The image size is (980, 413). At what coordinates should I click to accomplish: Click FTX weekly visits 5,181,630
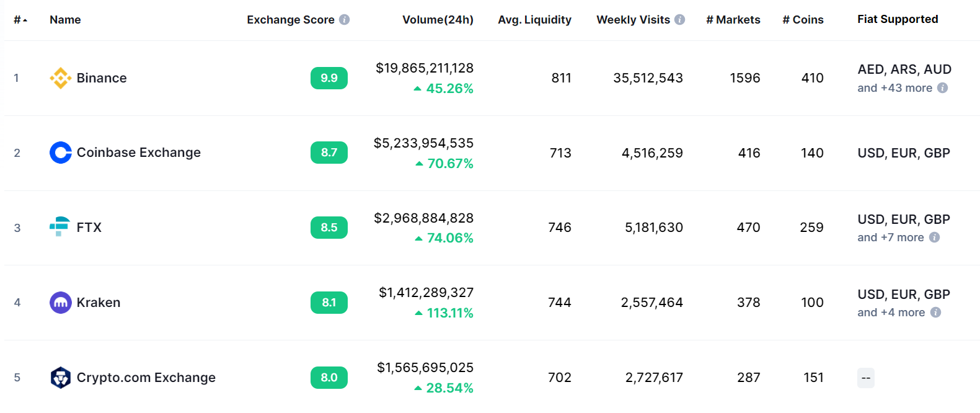[x=654, y=228]
